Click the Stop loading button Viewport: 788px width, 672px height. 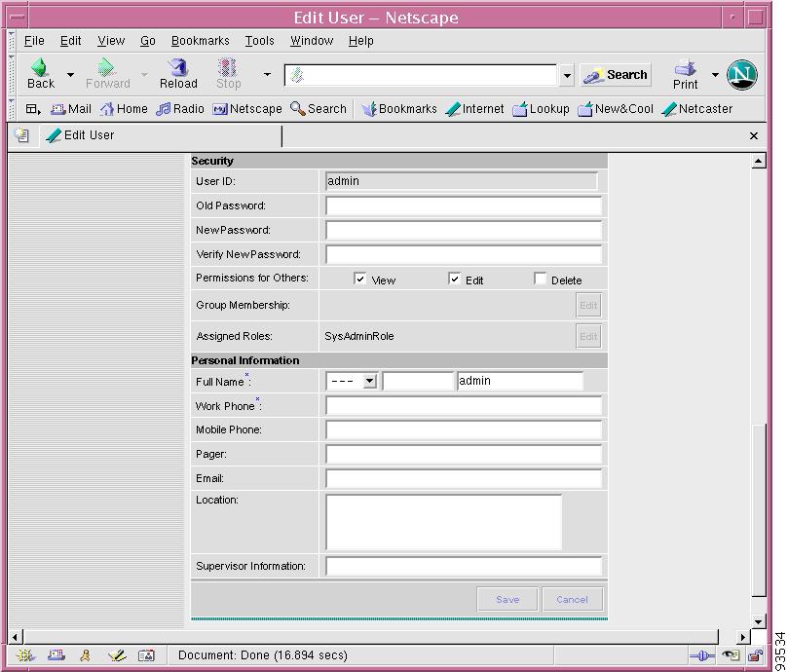click(228, 74)
